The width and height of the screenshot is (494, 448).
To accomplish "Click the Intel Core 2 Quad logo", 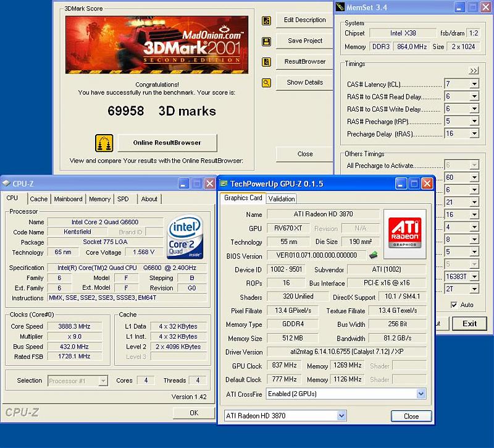I will (x=185, y=237).
